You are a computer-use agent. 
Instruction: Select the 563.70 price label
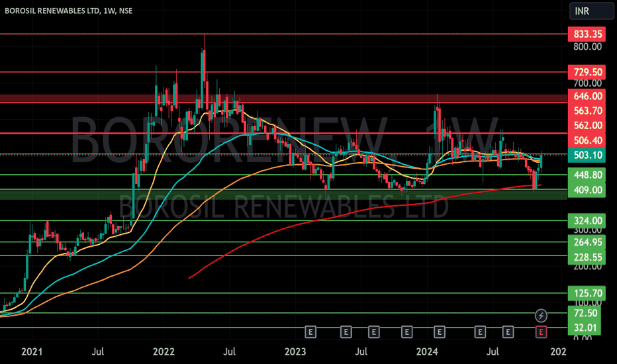pyautogui.click(x=587, y=111)
